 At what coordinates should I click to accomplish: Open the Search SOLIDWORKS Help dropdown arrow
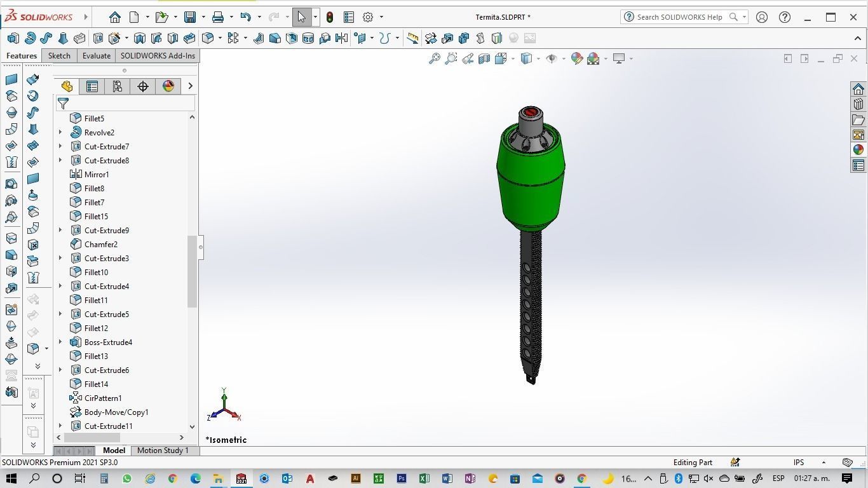pyautogui.click(x=744, y=17)
